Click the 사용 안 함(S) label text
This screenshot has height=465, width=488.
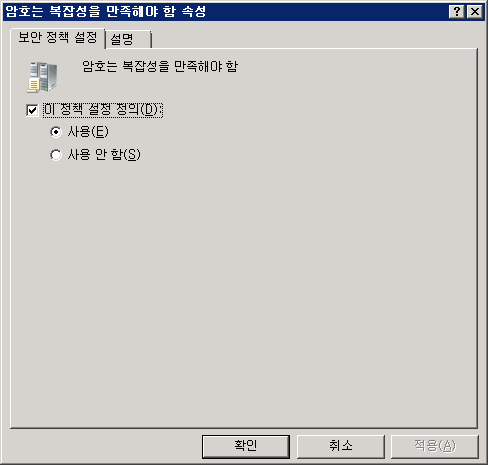pos(104,155)
